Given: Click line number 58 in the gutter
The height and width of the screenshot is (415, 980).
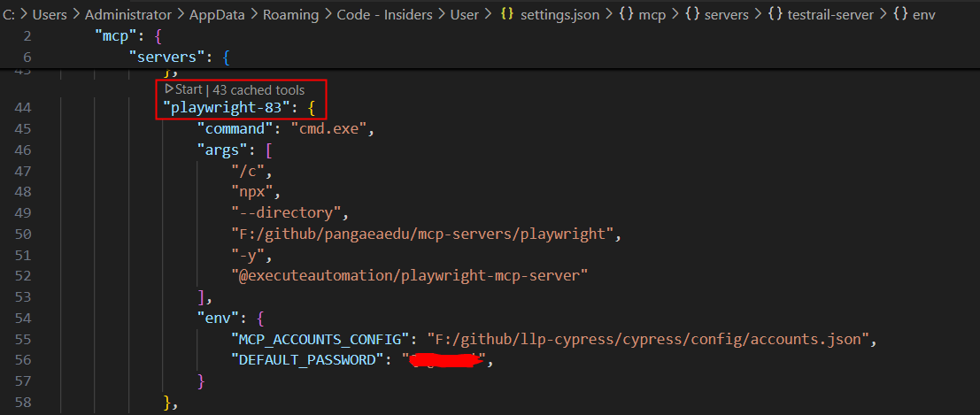Looking at the screenshot, I should [x=22, y=402].
